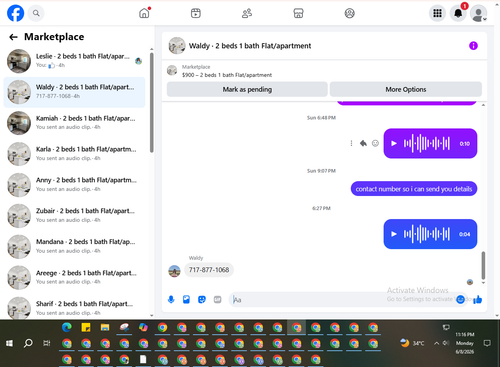500x367 pixels.
Task: Play the 0:10 audio clip
Action: pos(394,143)
